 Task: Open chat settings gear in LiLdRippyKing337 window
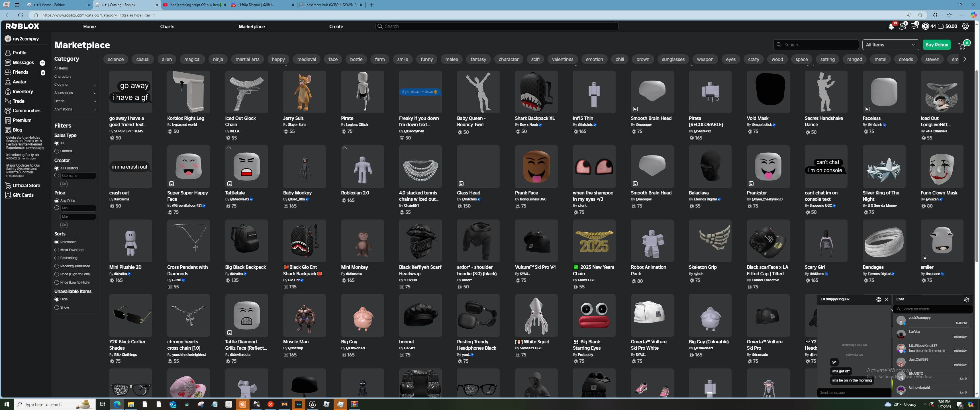[x=878, y=299]
